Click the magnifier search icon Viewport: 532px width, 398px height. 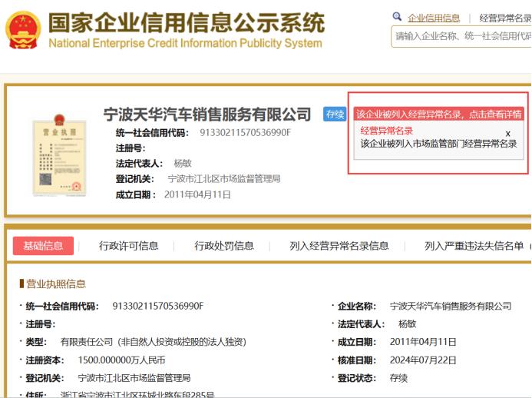[x=397, y=17]
